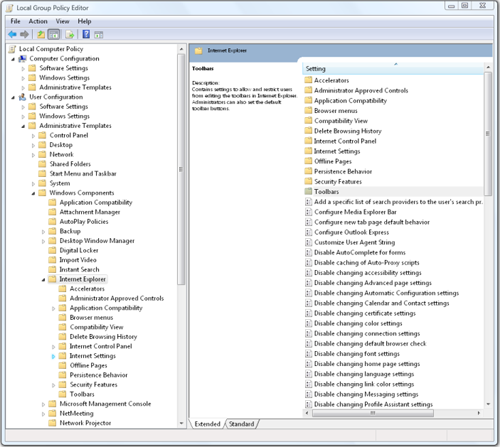Click the Up one level toolbar icon
Image resolution: width=500 pixels, height=447 pixels.
point(41,34)
